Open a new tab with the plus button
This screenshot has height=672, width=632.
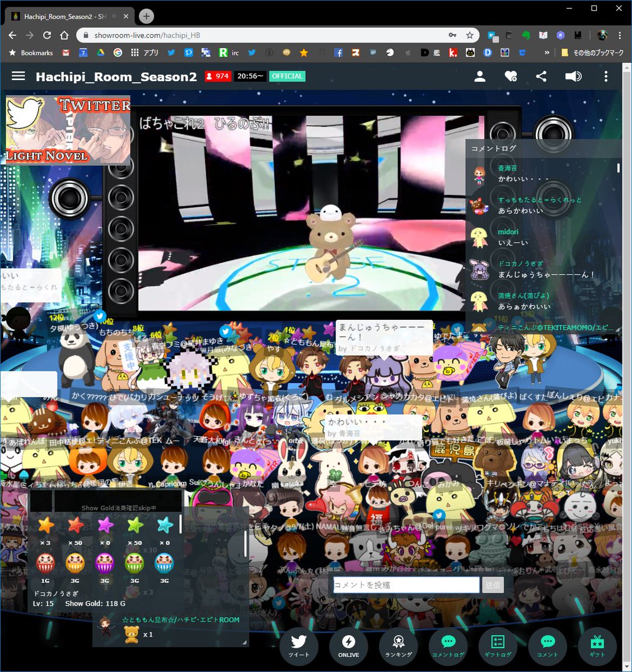click(146, 16)
